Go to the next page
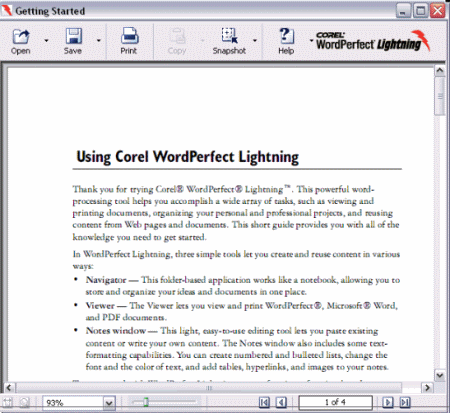450x413 pixels. coord(388,402)
